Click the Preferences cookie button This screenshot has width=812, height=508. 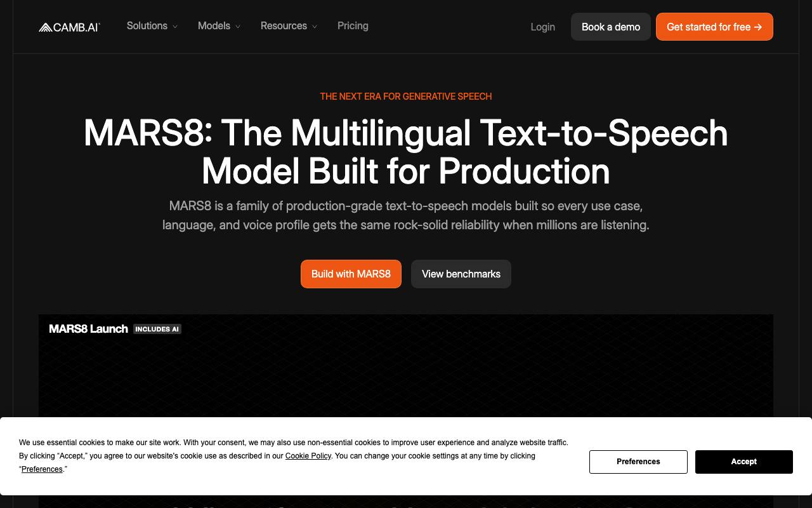638,462
